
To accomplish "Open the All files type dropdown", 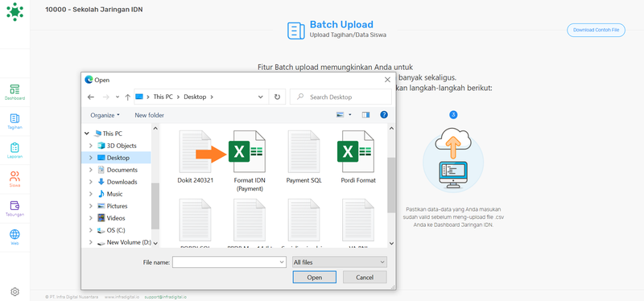I will (340, 262).
